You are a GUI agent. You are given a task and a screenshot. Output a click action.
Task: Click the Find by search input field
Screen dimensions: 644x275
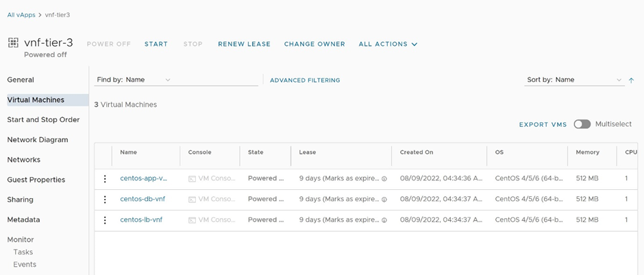(x=214, y=80)
